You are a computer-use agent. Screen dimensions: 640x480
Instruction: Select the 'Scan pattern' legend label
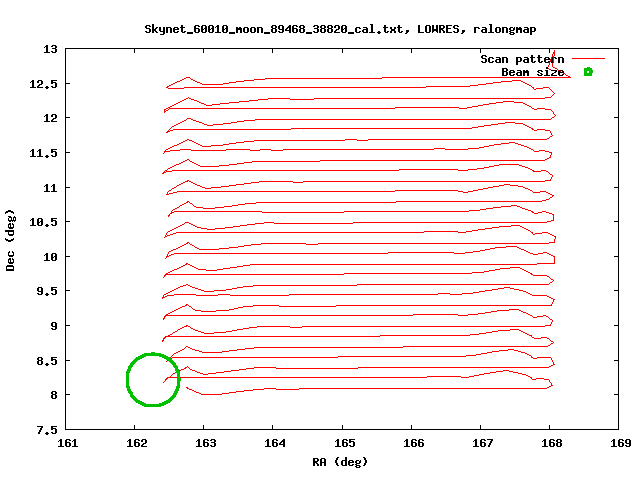[x=522, y=60]
